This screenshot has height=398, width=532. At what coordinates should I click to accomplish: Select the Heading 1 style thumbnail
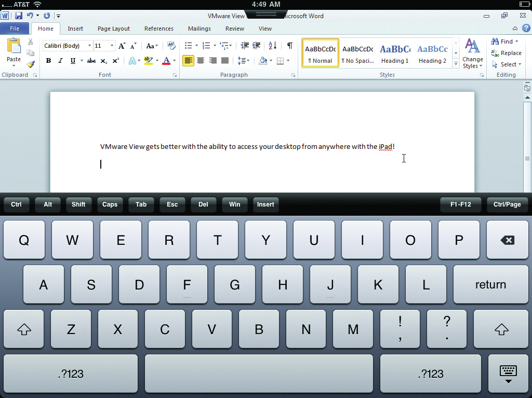coord(395,53)
